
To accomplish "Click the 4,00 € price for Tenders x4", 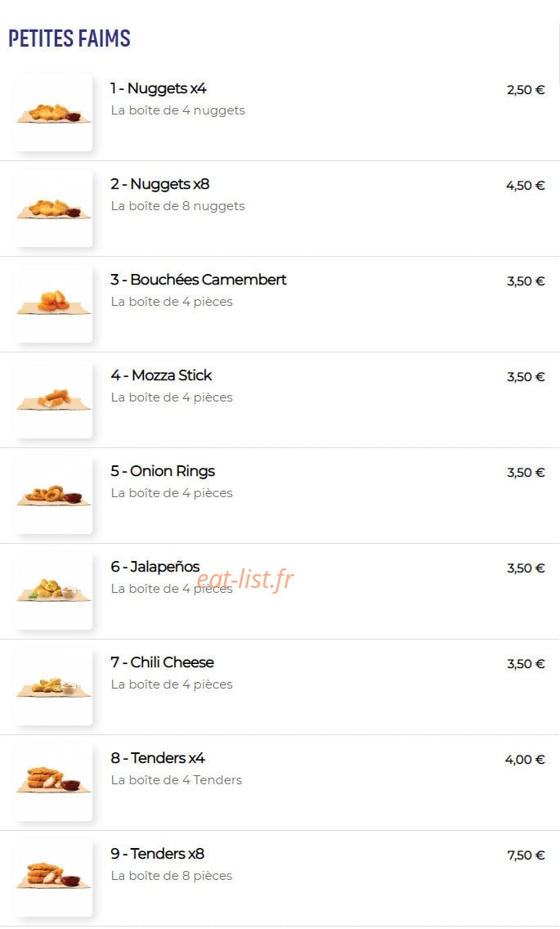I will 525,760.
